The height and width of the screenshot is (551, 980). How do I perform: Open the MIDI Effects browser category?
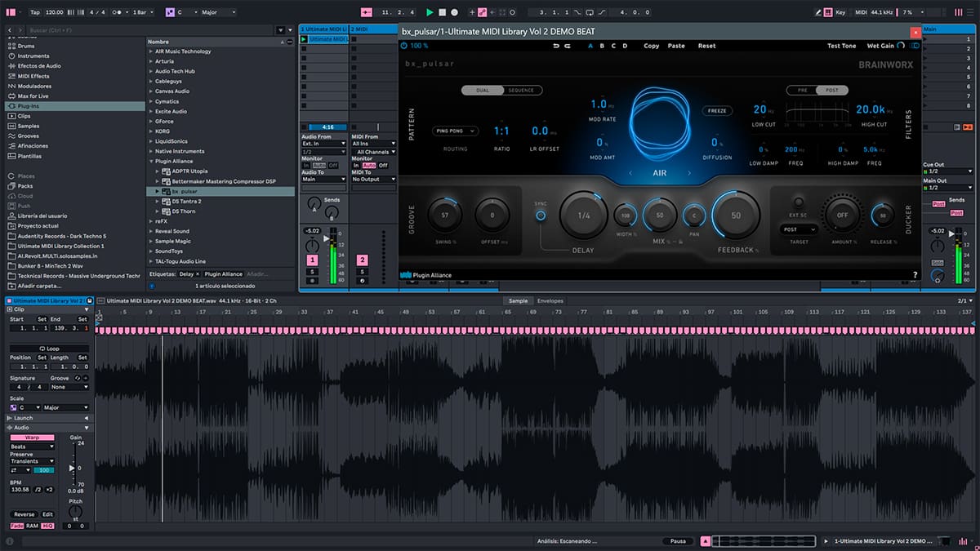33,76
